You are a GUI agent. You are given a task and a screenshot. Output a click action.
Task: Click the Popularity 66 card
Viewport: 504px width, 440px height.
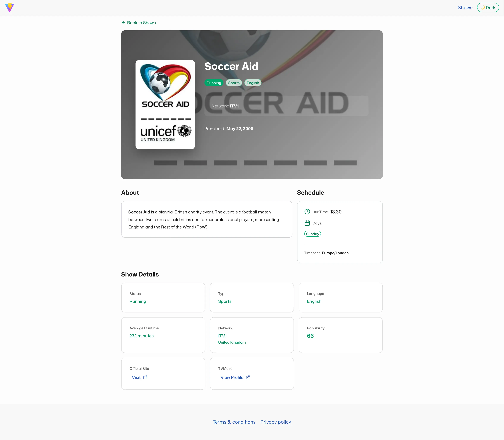(x=341, y=335)
